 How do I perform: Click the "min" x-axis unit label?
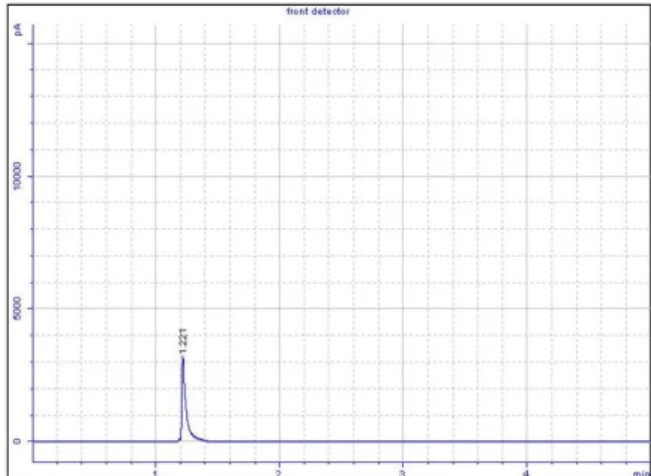tap(641, 473)
